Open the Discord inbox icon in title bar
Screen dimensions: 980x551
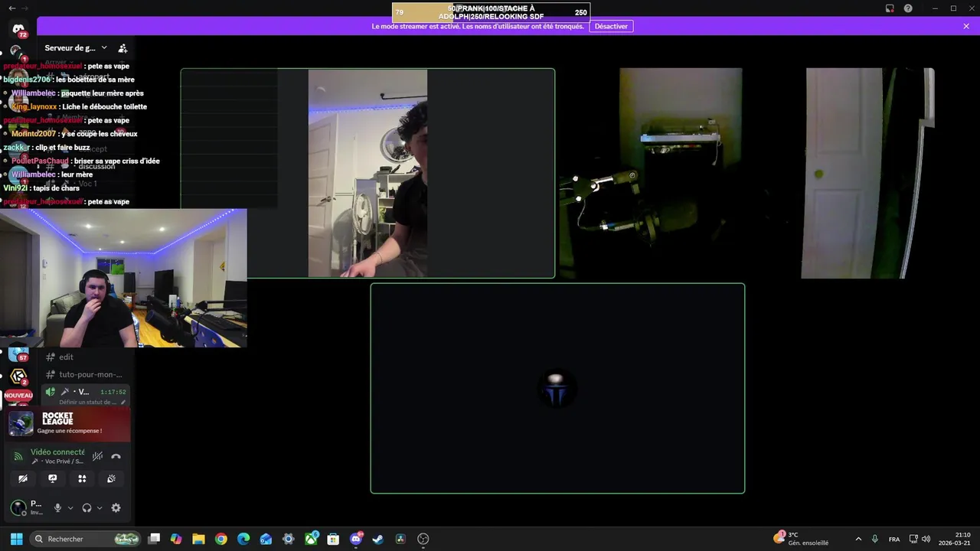[890, 8]
